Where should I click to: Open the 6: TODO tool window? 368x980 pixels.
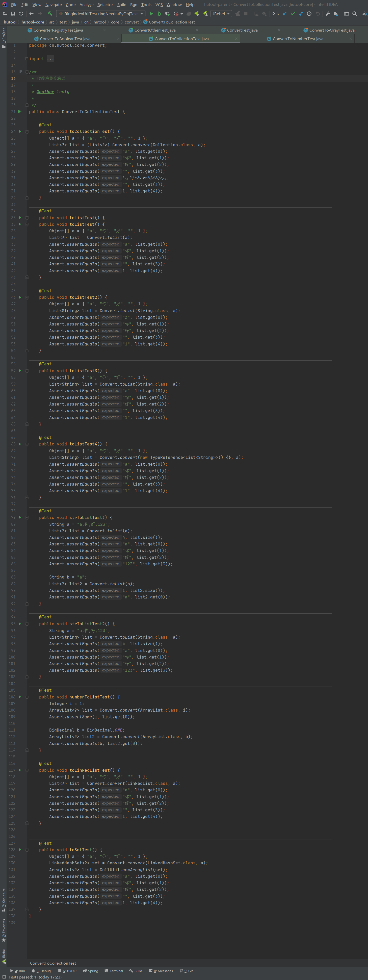coord(67,971)
